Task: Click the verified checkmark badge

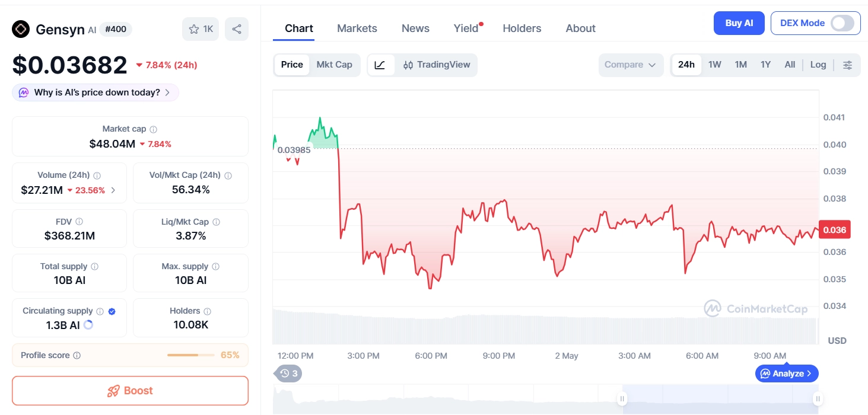Action: [112, 311]
